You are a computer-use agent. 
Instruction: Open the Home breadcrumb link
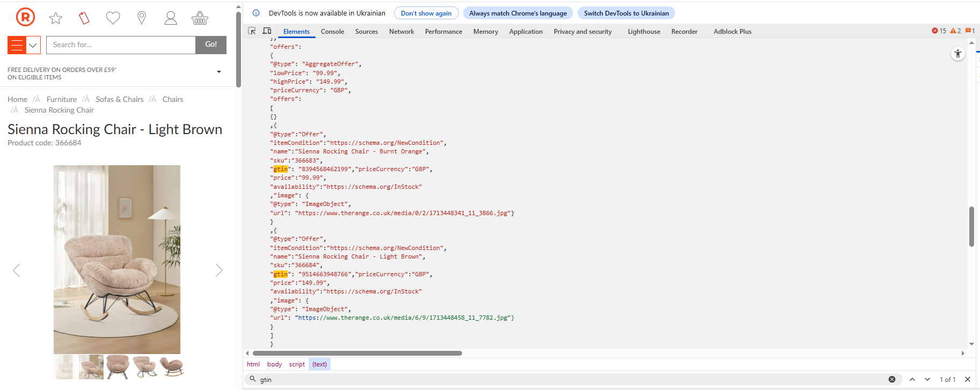click(x=18, y=99)
